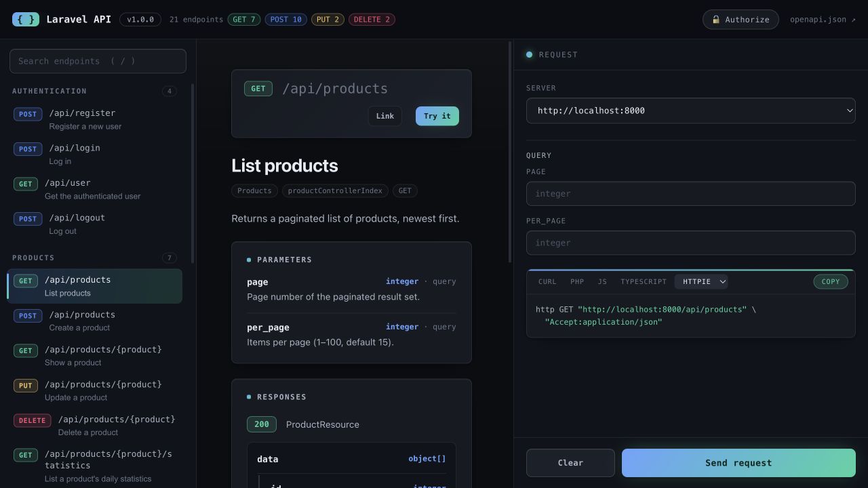
Task: Click the 21 endpoints count text
Action: pyautogui.click(x=196, y=20)
